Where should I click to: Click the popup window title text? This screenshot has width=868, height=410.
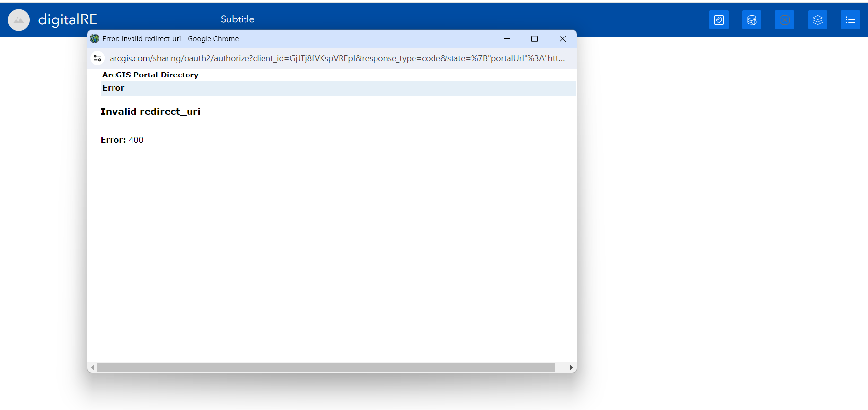pos(170,39)
